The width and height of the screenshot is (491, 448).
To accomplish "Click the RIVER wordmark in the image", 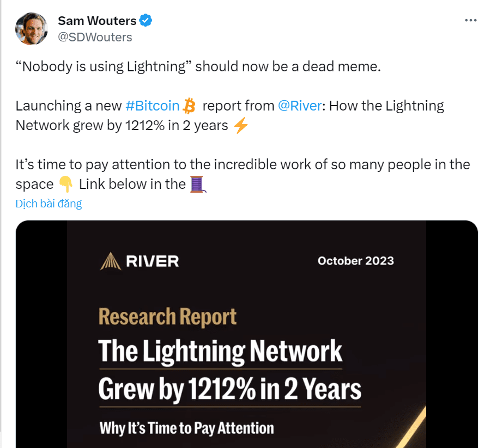I will [152, 261].
